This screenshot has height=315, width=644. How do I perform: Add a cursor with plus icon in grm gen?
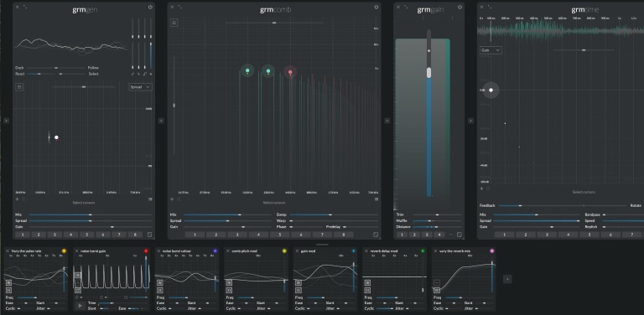tap(18, 199)
